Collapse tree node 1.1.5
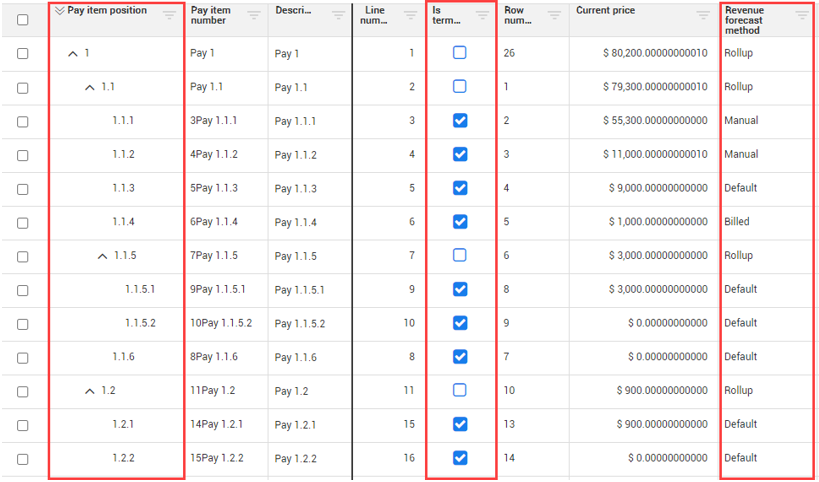Image resolution: width=819 pixels, height=482 pixels. coord(102,256)
